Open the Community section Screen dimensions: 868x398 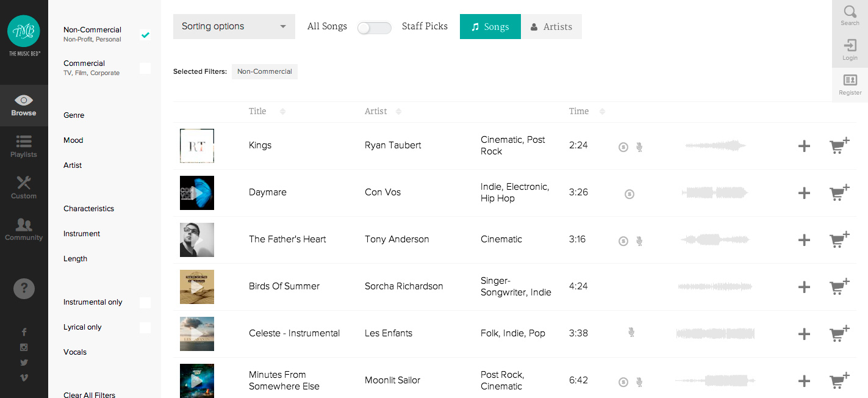24,230
